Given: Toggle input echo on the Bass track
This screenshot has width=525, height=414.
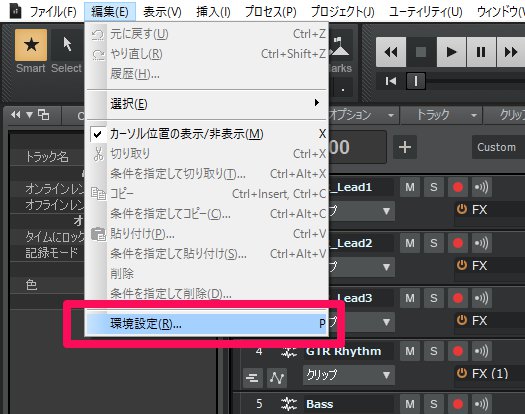Looking at the screenshot, I should point(481,404).
